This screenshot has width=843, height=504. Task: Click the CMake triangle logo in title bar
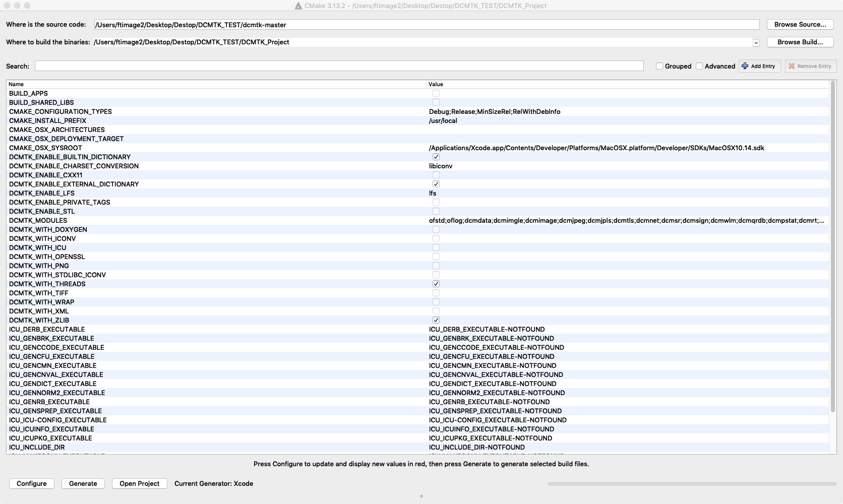point(298,6)
